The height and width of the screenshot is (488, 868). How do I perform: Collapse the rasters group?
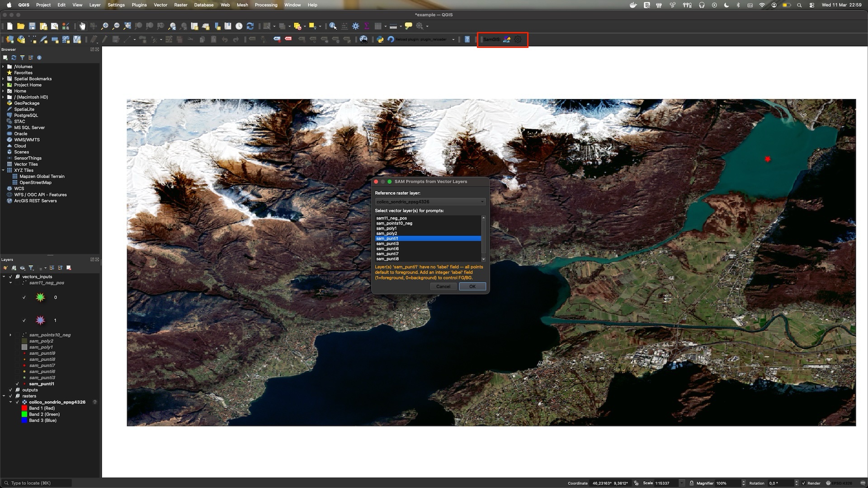click(x=4, y=396)
